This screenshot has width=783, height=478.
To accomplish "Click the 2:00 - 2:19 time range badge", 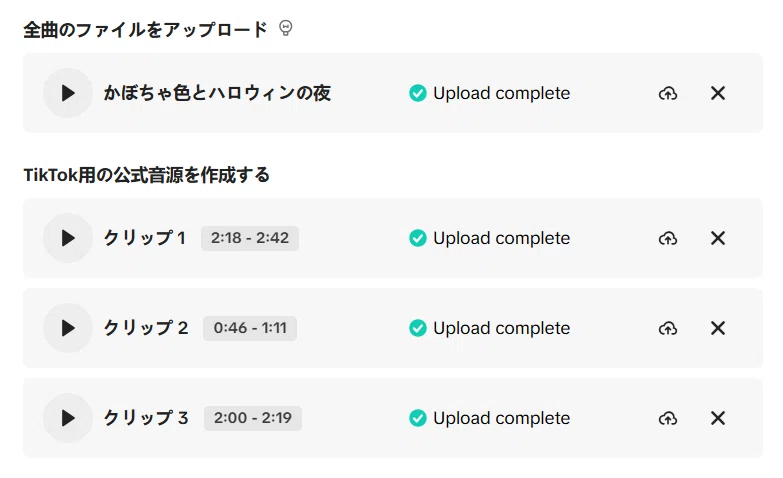I will click(253, 418).
